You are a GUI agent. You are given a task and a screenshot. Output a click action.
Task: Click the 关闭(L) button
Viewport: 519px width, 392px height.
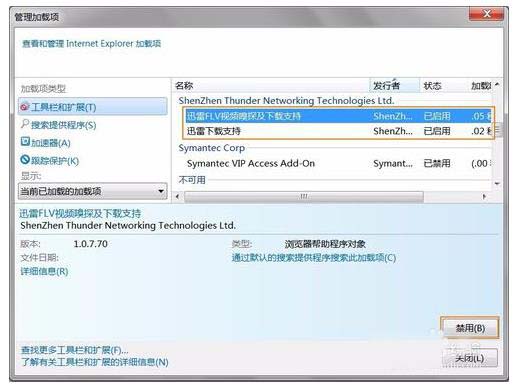point(470,358)
